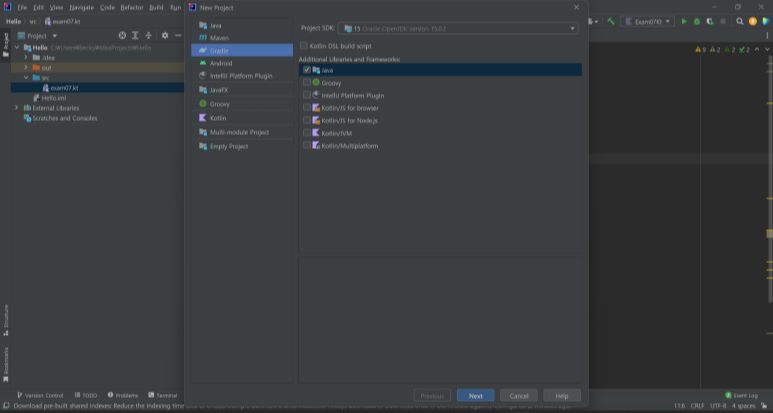773x413 pixels.
Task: Click the 4 spaces indent indicator
Action: (x=743, y=406)
